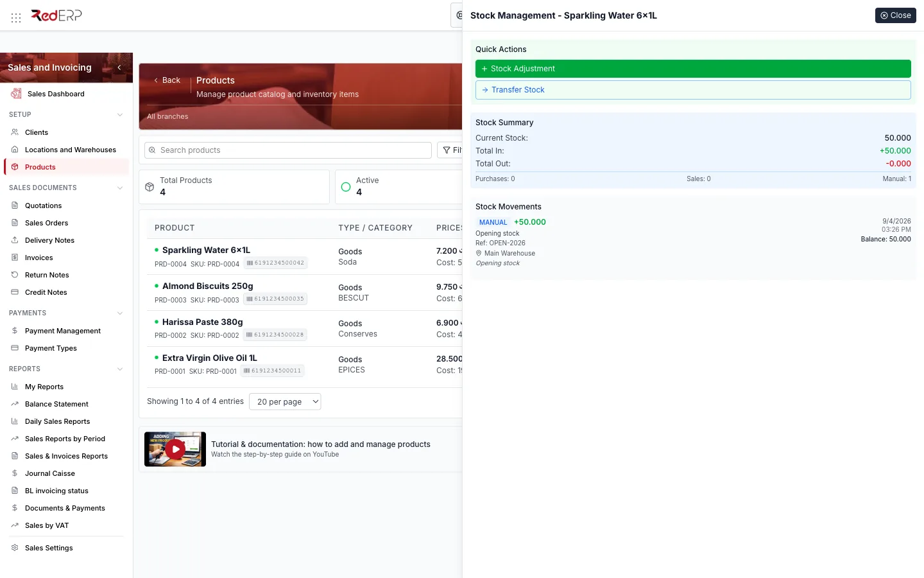
Task: Click Sales & Invoices Reports icon
Action: pos(15,456)
